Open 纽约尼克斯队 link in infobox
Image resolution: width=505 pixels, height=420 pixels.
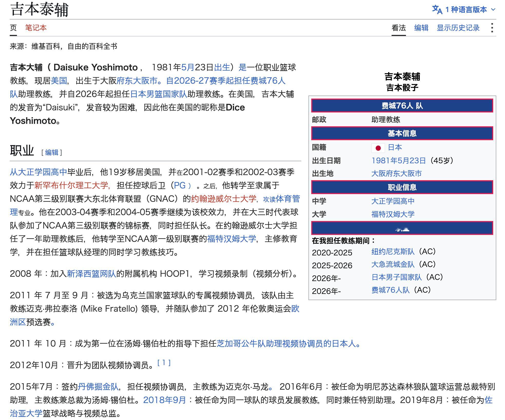(393, 252)
